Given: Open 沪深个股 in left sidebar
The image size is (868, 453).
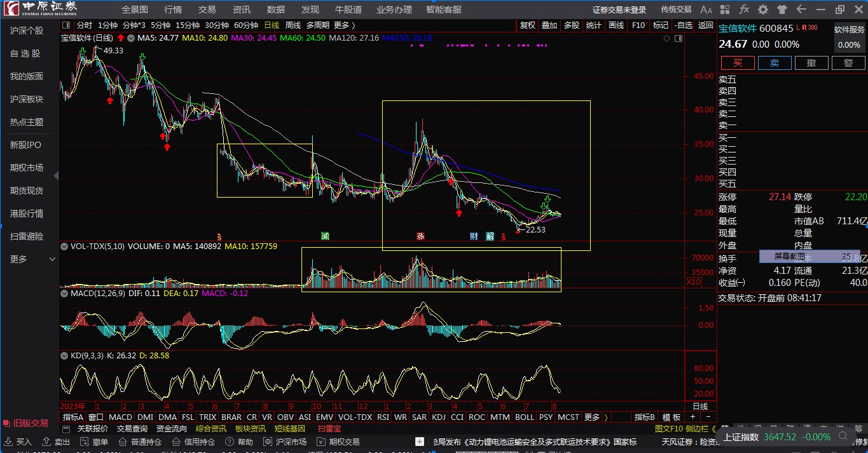Looking at the screenshot, I should [x=27, y=30].
